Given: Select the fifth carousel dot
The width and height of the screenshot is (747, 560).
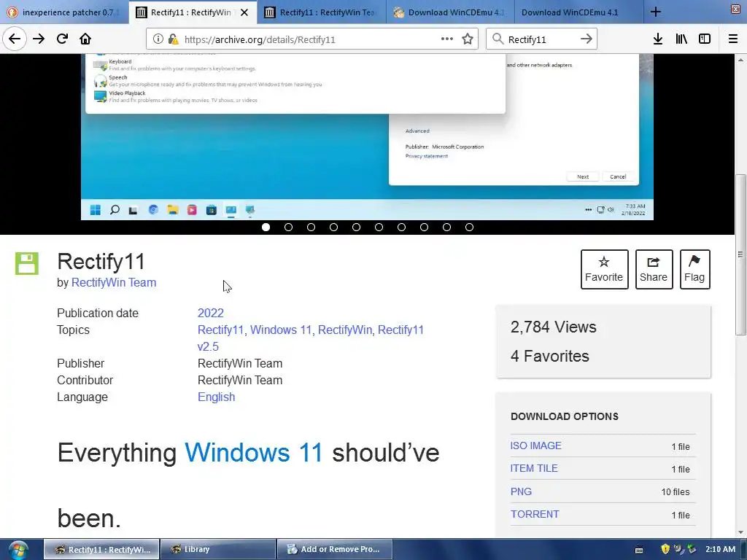Looking at the screenshot, I should click(x=356, y=227).
